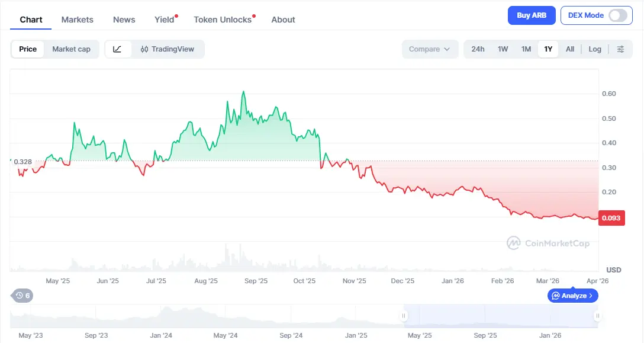Switch to TradingView candlestick chart
Image resolution: width=644 pixels, height=343 pixels.
(168, 49)
